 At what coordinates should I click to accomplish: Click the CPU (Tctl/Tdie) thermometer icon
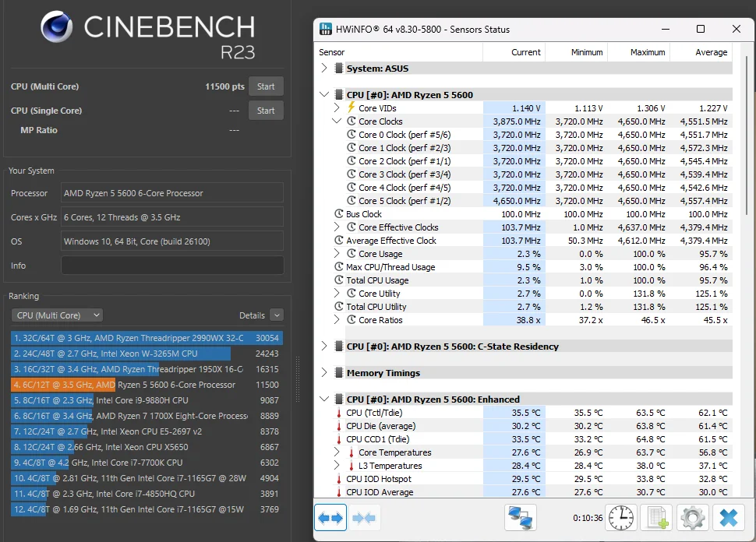[x=339, y=413]
